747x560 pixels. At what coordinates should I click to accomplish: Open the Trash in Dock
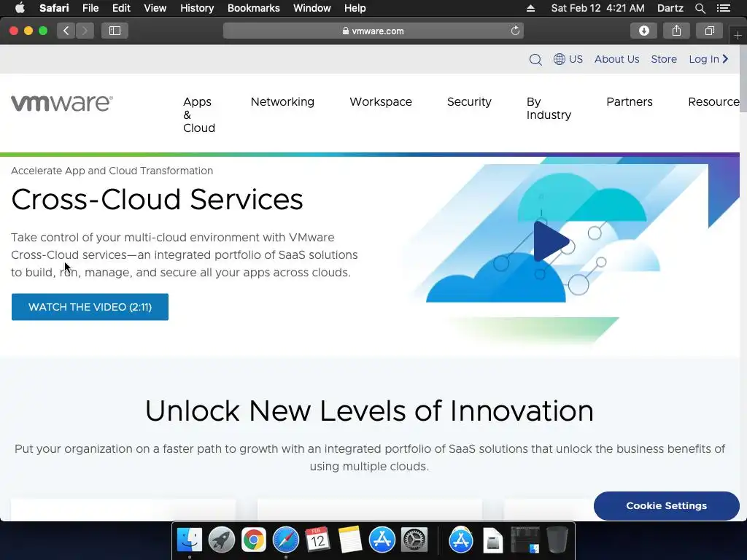click(x=557, y=540)
